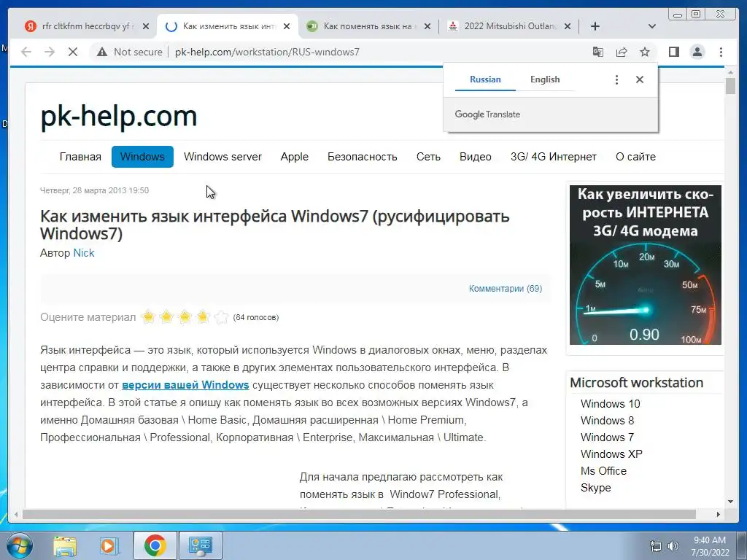Viewport: 747px width, 560px height.
Task: Open О сайте menu item
Action: click(635, 157)
